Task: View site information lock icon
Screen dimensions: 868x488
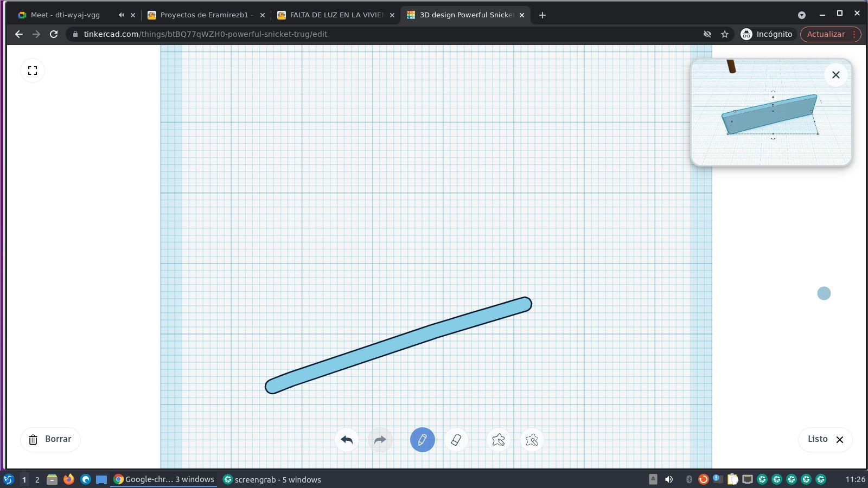Action: click(x=75, y=34)
